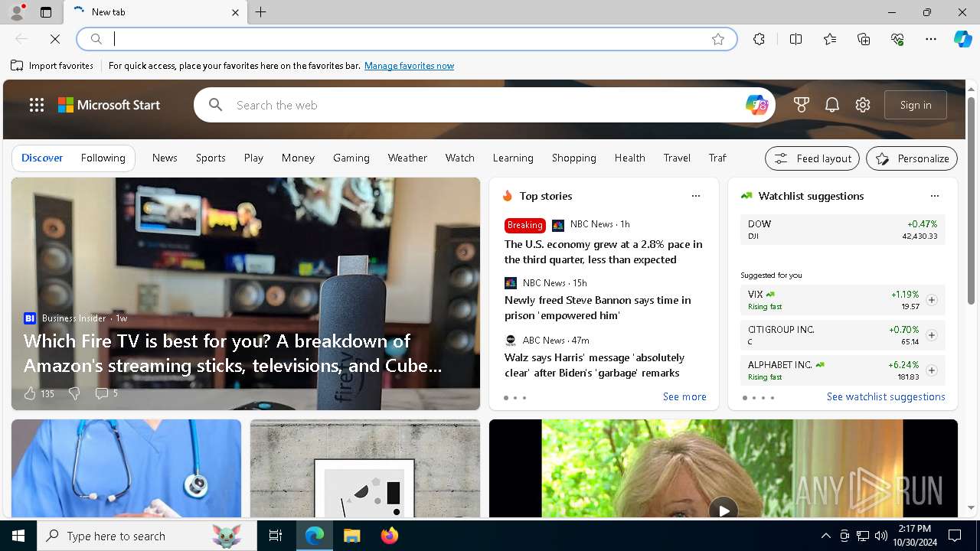
Task: Open the Steve Bannon headline
Action: (x=597, y=308)
